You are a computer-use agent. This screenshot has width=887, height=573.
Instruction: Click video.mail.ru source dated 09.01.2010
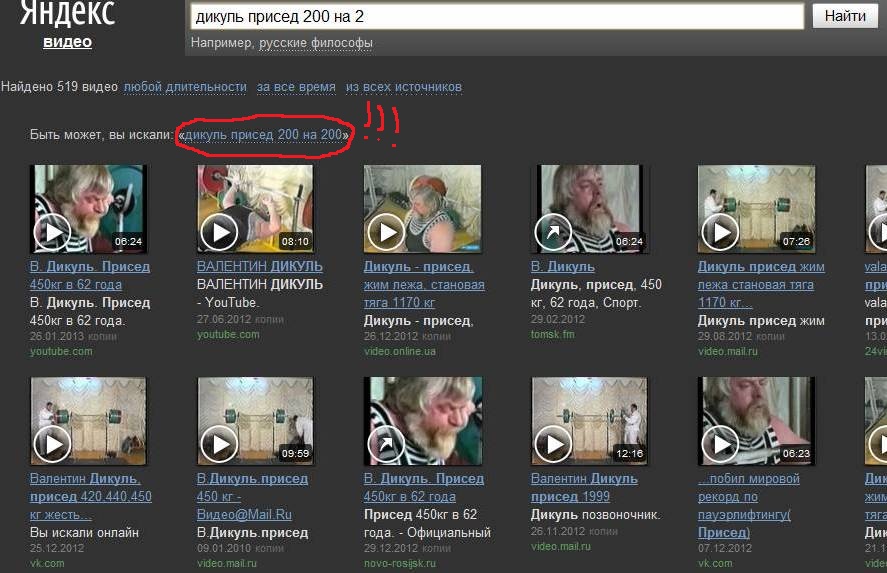(x=226, y=563)
